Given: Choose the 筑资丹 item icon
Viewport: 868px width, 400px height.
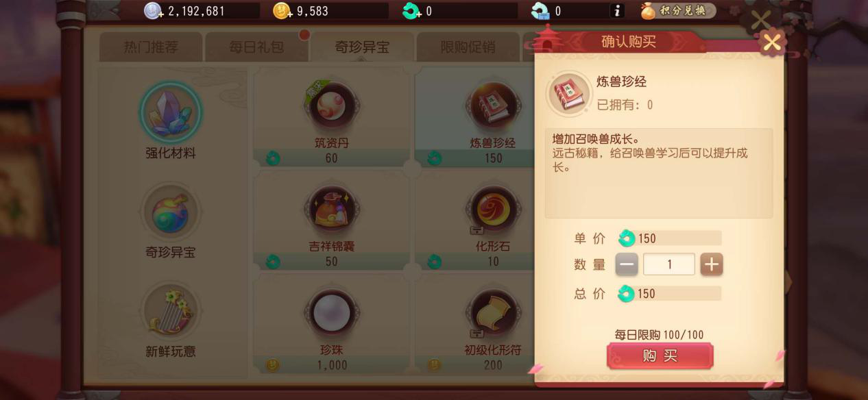Looking at the screenshot, I should tap(332, 107).
